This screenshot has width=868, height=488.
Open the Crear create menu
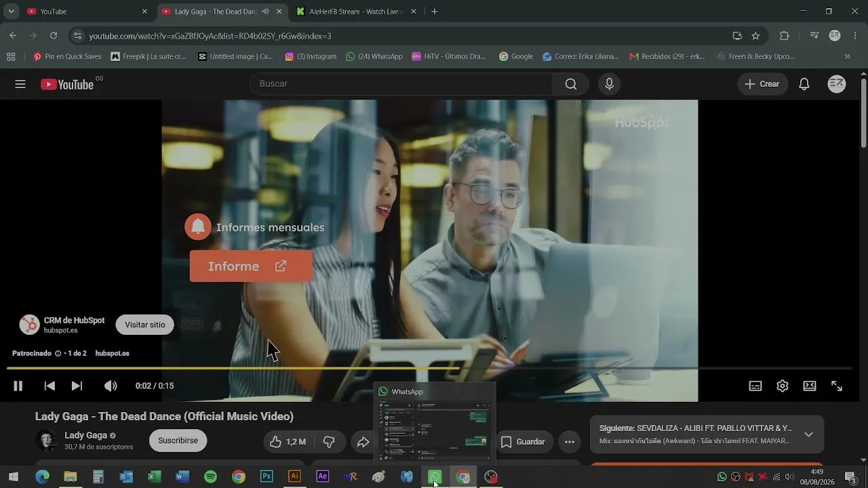click(762, 84)
